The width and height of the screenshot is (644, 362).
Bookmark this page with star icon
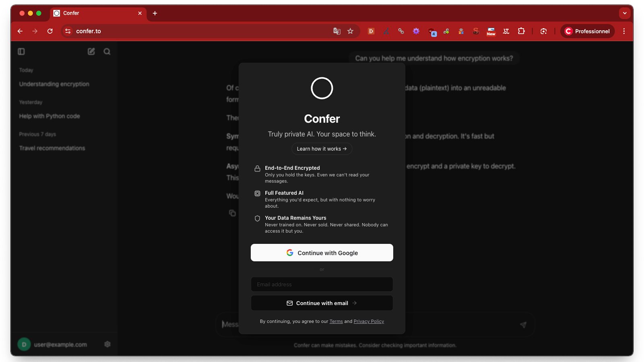pos(351,31)
